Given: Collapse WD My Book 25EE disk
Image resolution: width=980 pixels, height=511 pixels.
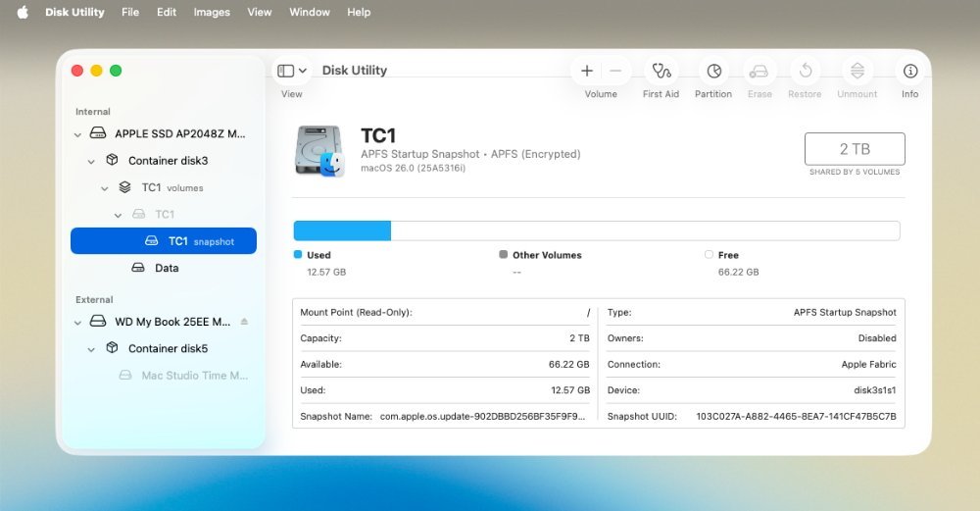Looking at the screenshot, I should pyautogui.click(x=77, y=323).
